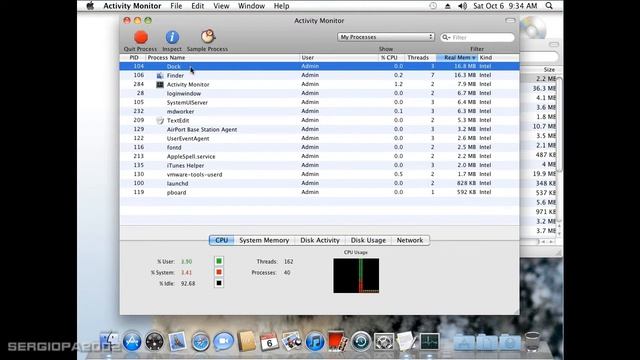The image size is (640, 360).
Task: Select the SystemUIServer process row
Action: pyautogui.click(x=319, y=102)
